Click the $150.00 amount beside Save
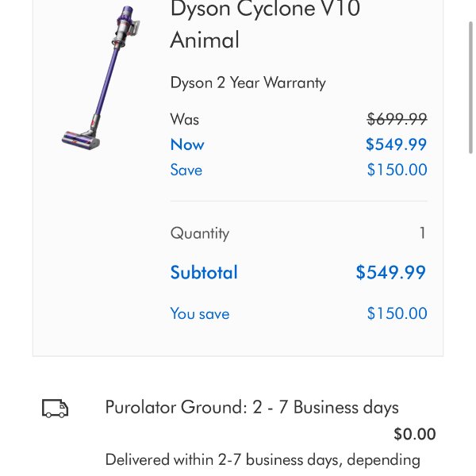Screen dimensions: 476x476 (397, 170)
